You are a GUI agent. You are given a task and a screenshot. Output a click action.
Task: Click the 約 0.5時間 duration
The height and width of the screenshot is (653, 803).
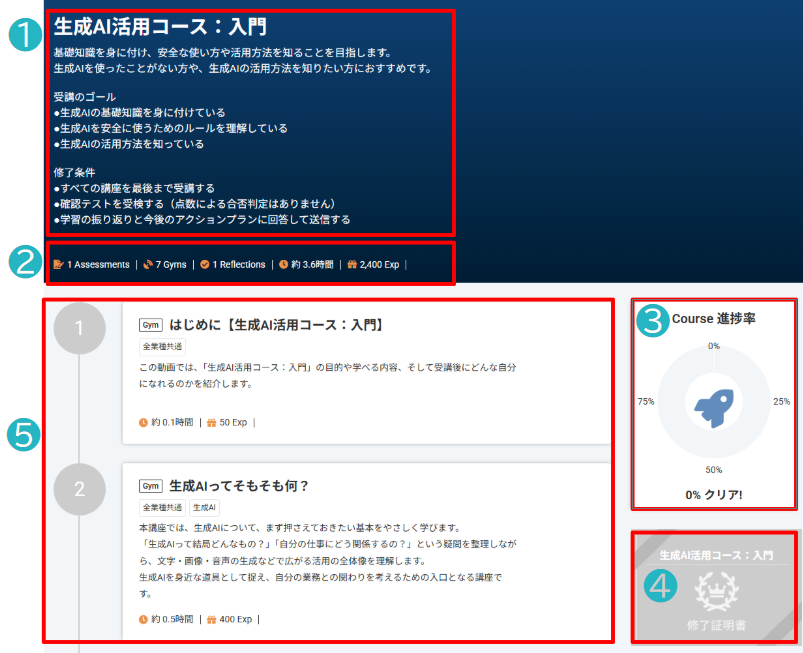(x=173, y=619)
